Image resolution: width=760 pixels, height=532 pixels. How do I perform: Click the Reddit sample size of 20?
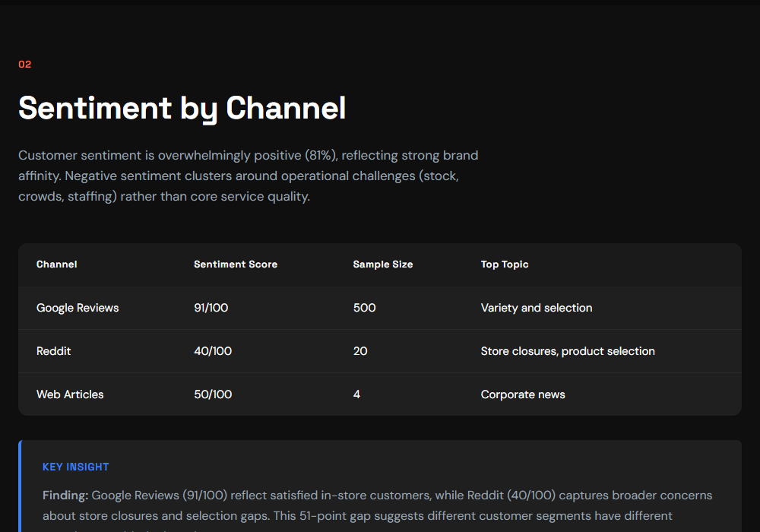click(360, 351)
